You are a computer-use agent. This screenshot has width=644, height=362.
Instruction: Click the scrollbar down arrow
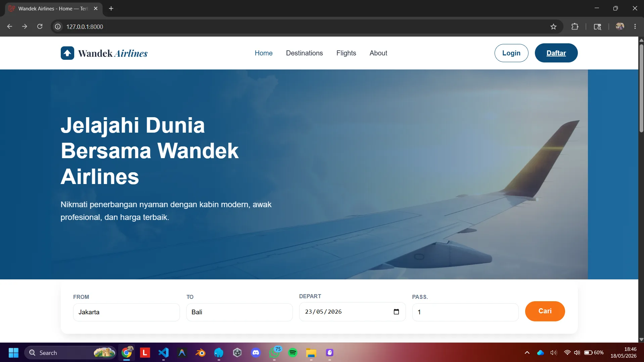pos(641,340)
